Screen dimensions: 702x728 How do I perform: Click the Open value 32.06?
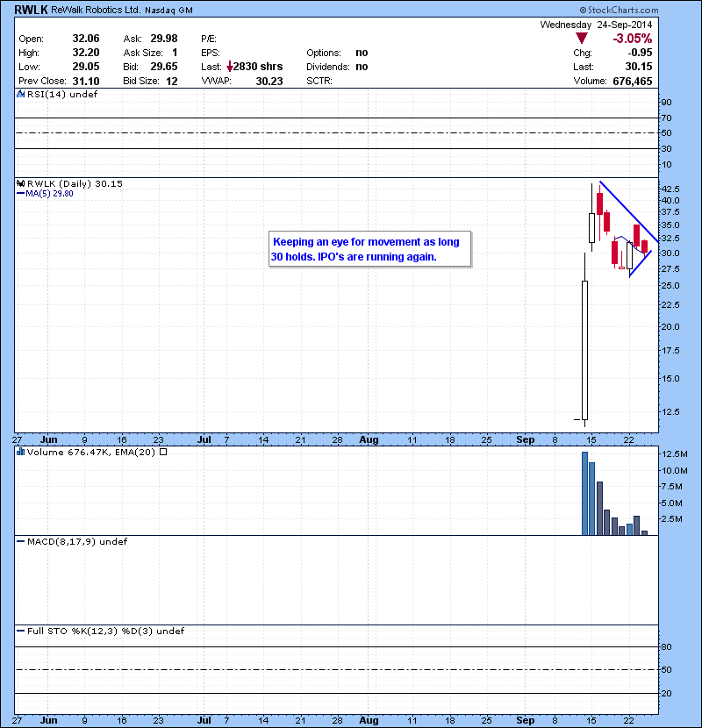86,39
